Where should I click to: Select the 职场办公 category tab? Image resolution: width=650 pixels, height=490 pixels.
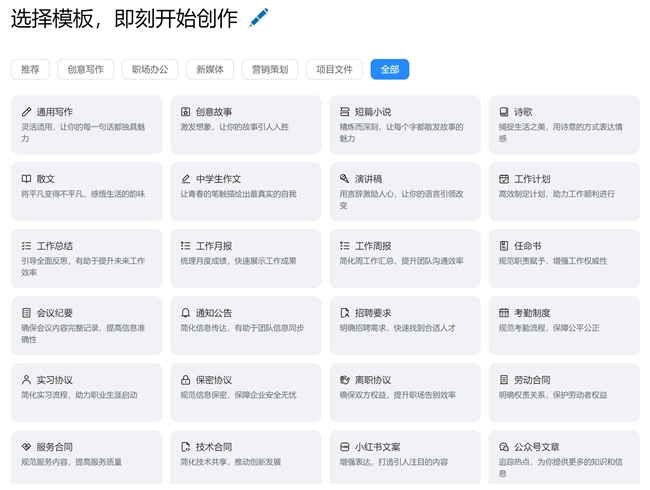pos(151,69)
